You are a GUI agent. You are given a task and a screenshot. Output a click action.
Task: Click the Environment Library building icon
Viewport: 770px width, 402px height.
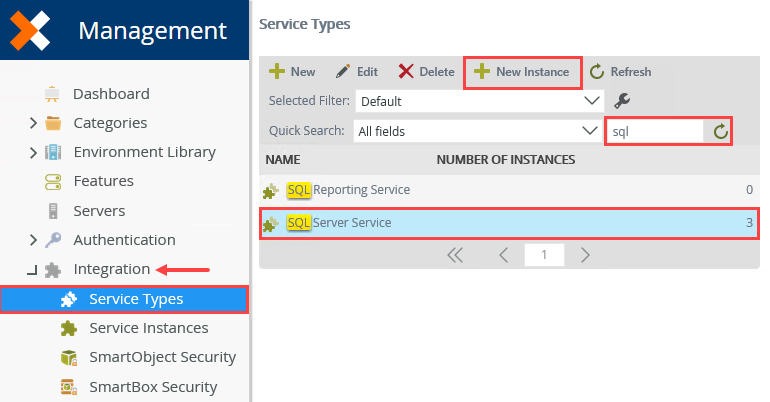coord(53,152)
